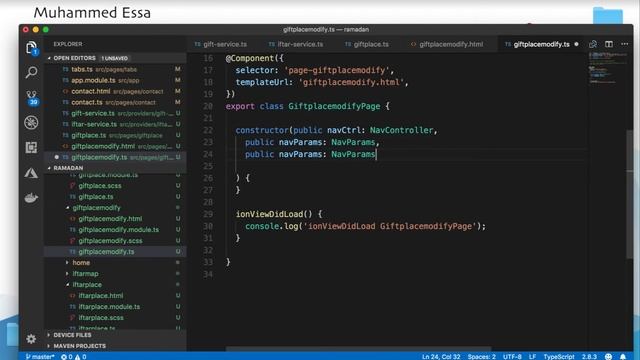Image resolution: width=640 pixels, height=360 pixels.
Task: Click line number 29 in the gutter
Action: [208, 214]
